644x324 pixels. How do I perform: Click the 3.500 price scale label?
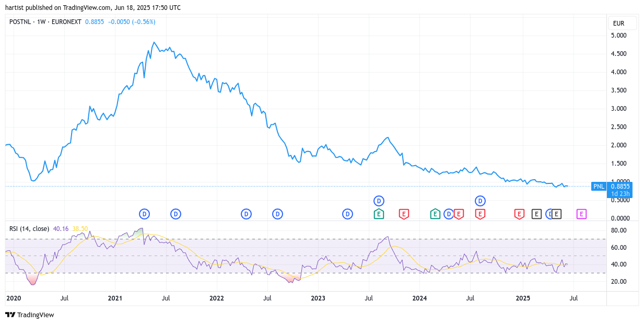(618, 90)
